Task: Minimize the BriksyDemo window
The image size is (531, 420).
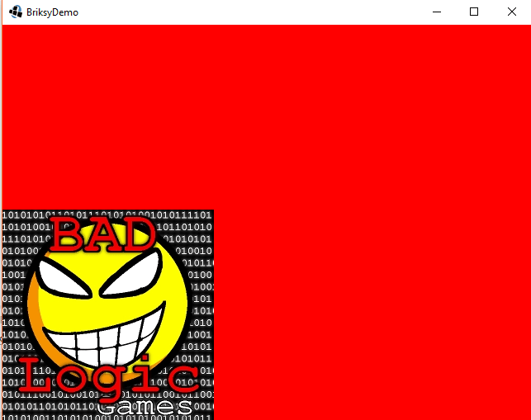Action: (x=437, y=12)
